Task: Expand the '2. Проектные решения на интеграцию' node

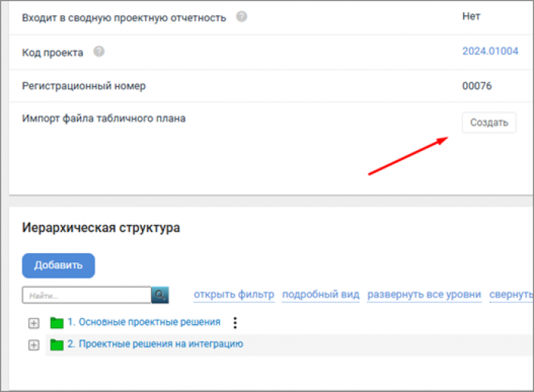Action: [33, 345]
